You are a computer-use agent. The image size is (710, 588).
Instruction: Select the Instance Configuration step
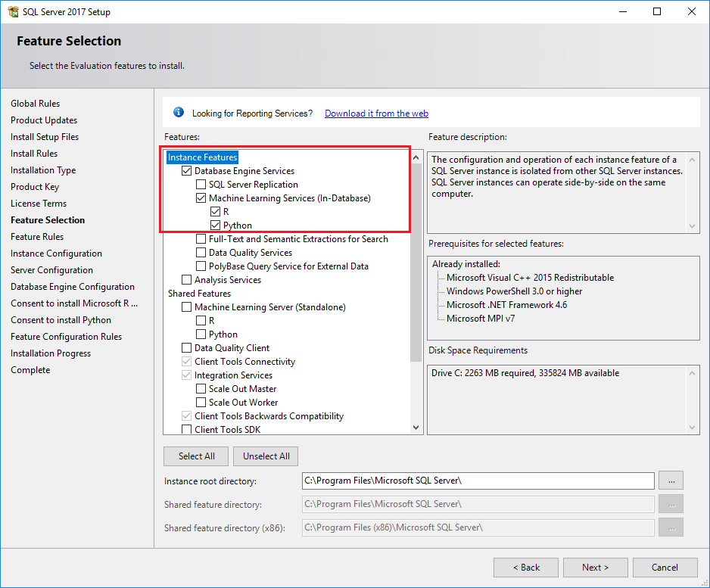click(x=56, y=254)
